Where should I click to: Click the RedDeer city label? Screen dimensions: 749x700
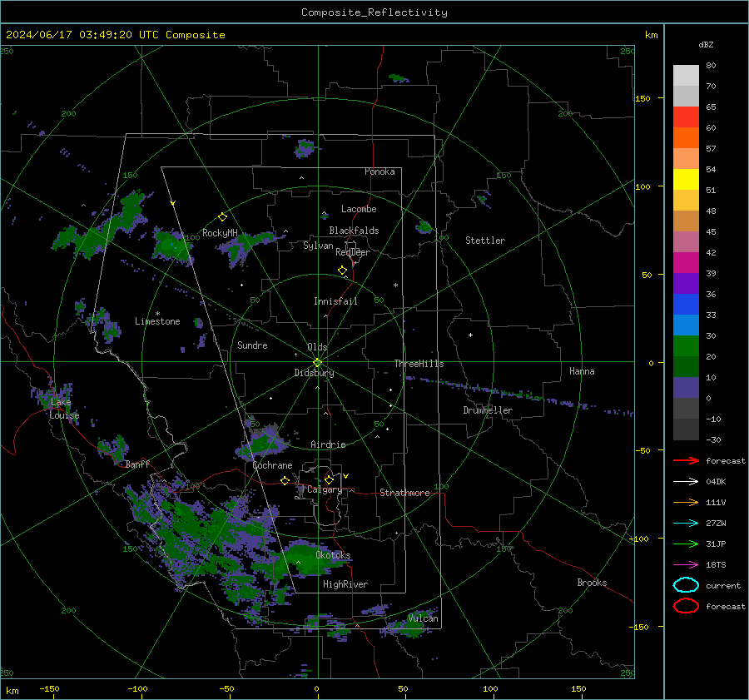pos(353,252)
